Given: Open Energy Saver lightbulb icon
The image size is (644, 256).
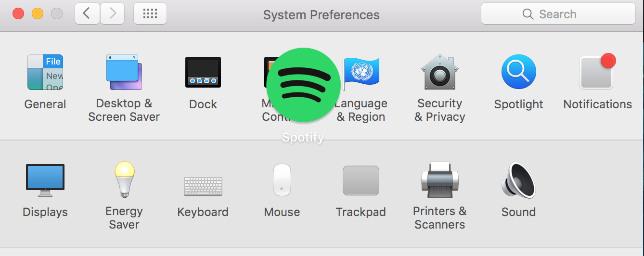Looking at the screenshot, I should (124, 179).
